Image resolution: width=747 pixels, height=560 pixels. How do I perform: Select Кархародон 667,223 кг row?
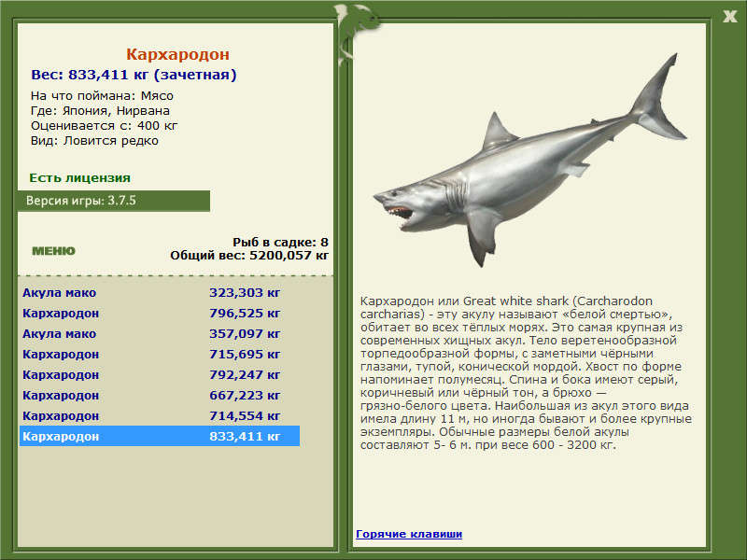tap(160, 395)
